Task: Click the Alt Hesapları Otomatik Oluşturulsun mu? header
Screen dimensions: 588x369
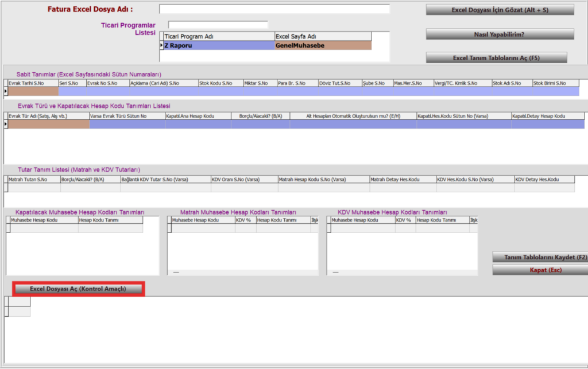Action: click(x=353, y=116)
